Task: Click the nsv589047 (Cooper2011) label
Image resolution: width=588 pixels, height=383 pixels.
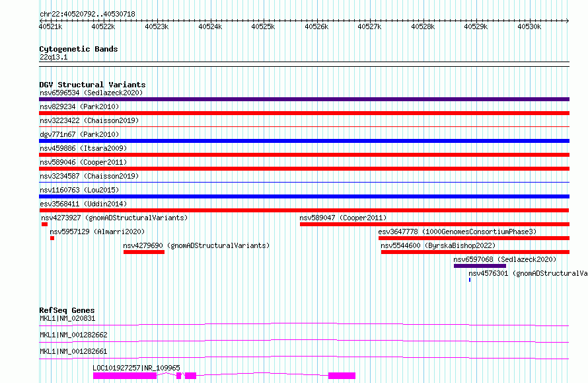Action: click(x=343, y=218)
